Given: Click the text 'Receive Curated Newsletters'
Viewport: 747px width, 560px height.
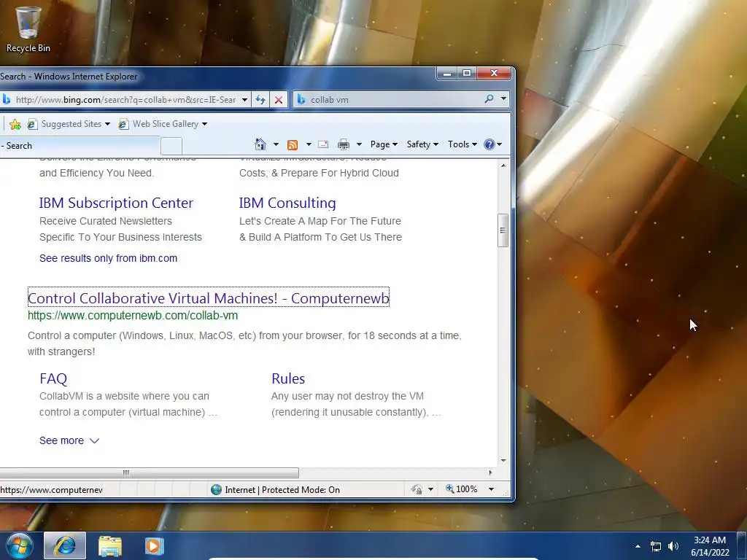Looking at the screenshot, I should pyautogui.click(x=106, y=221).
